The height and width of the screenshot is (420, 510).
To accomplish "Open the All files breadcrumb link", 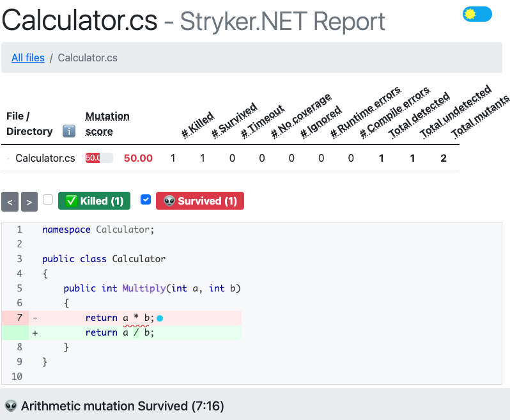I will point(28,58).
